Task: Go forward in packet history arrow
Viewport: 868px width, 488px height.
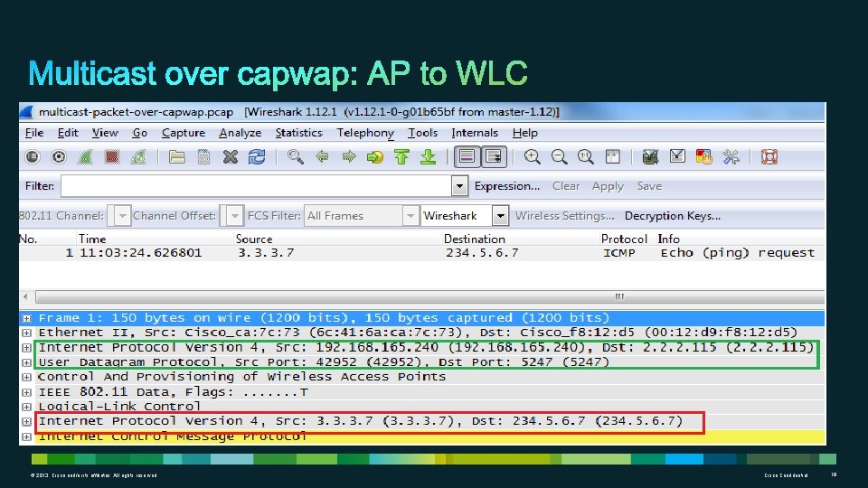Action: point(349,157)
